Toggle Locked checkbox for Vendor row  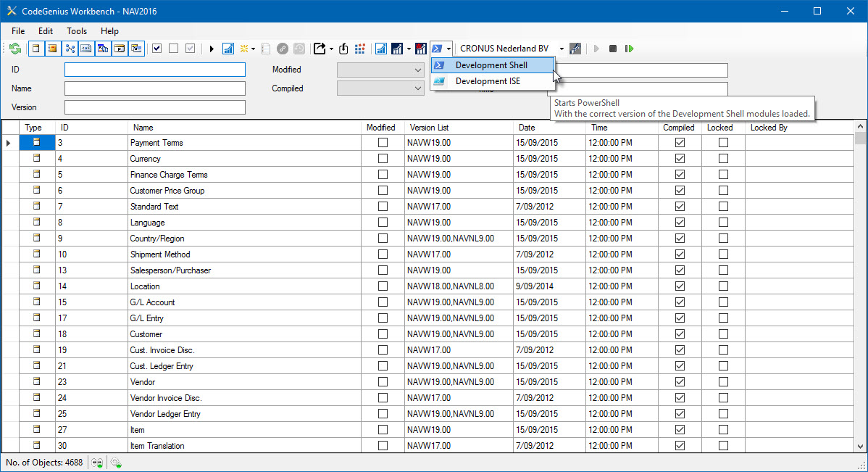pyautogui.click(x=723, y=381)
